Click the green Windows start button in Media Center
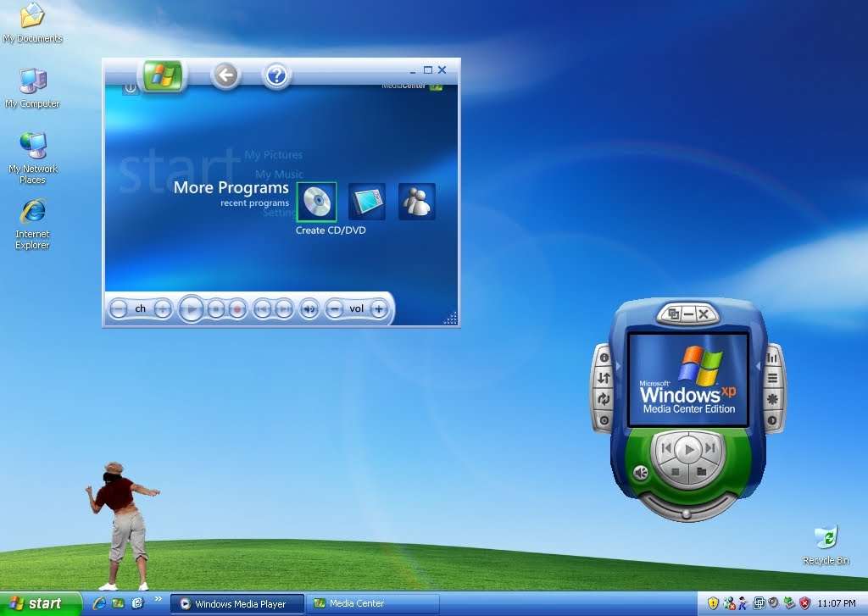 (162, 75)
